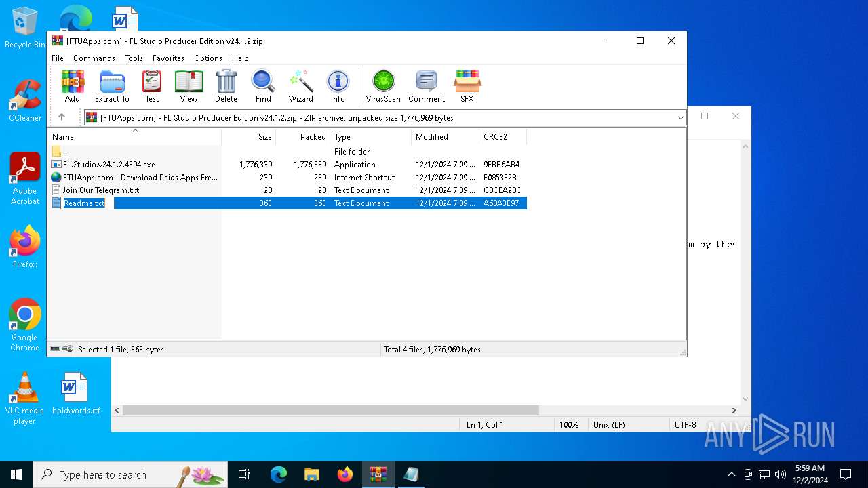This screenshot has height=488, width=868.
Task: Sort by CRC32 column header
Action: [x=502, y=137]
